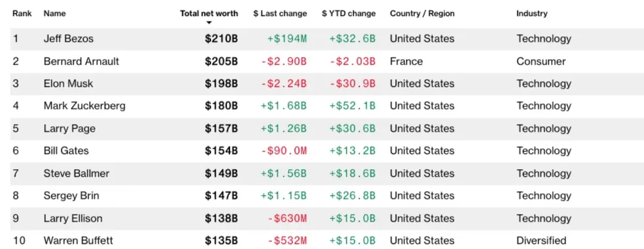
Task: Open Jeff Bezos profile link
Action: [69, 39]
